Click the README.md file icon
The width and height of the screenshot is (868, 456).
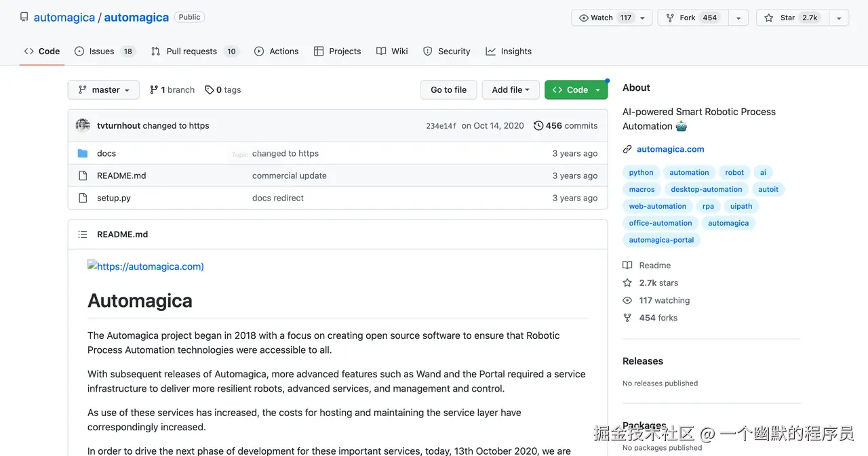click(83, 175)
